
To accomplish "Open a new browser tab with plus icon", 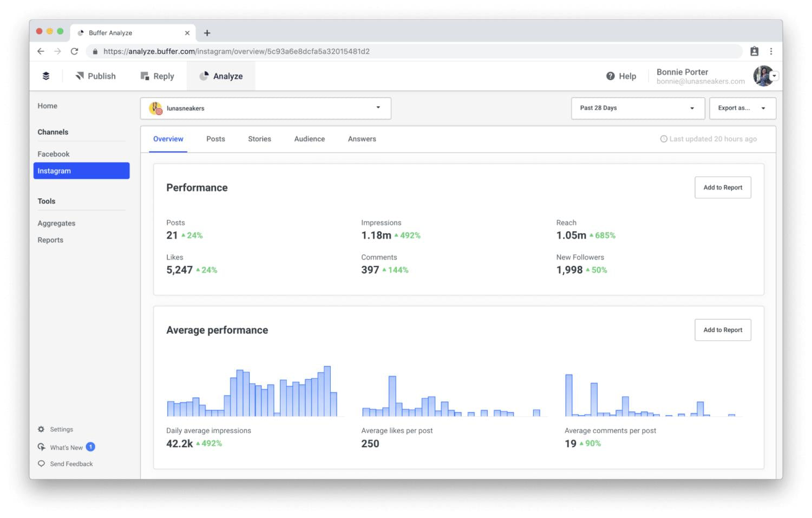I will pyautogui.click(x=207, y=33).
